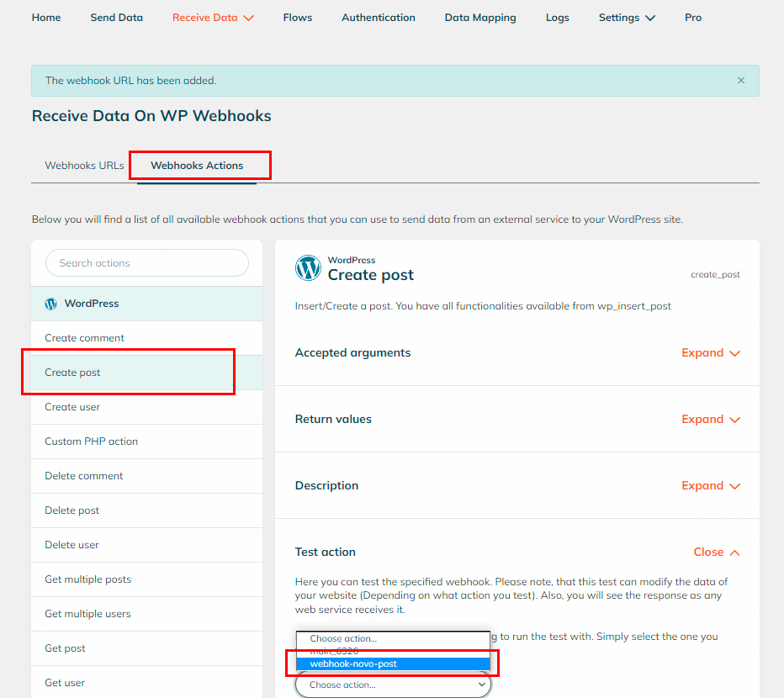
Task: Click the WordPress logo beside Create post
Action: [x=308, y=268]
